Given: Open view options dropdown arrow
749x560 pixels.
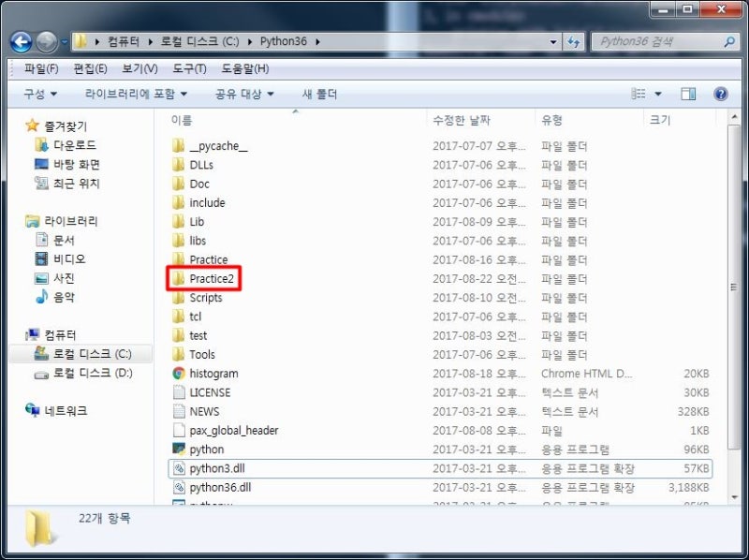Looking at the screenshot, I should pos(658,94).
